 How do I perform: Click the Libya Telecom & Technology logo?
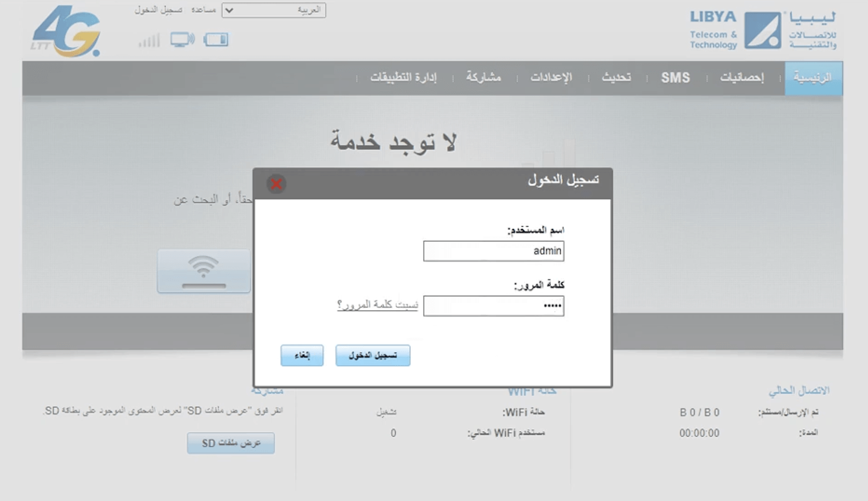(762, 31)
